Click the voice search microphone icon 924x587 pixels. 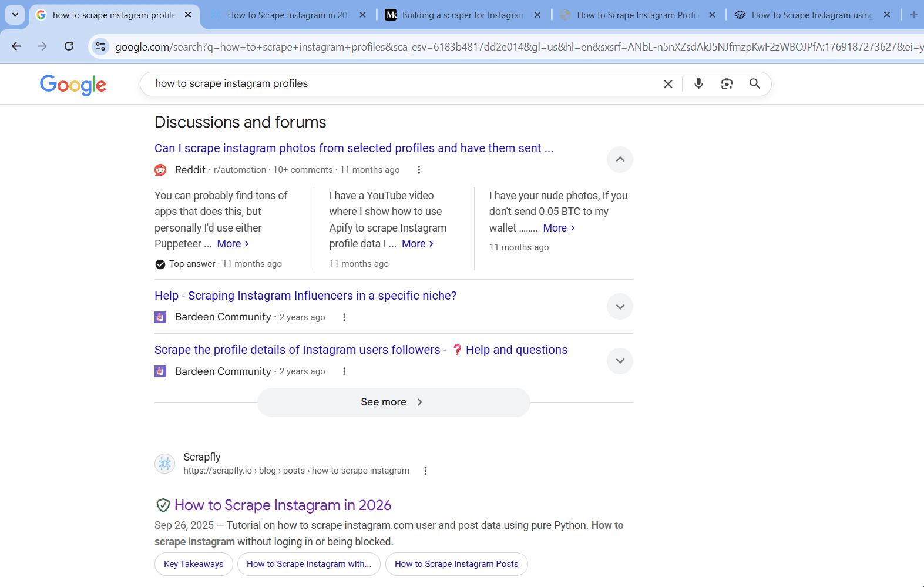(698, 84)
